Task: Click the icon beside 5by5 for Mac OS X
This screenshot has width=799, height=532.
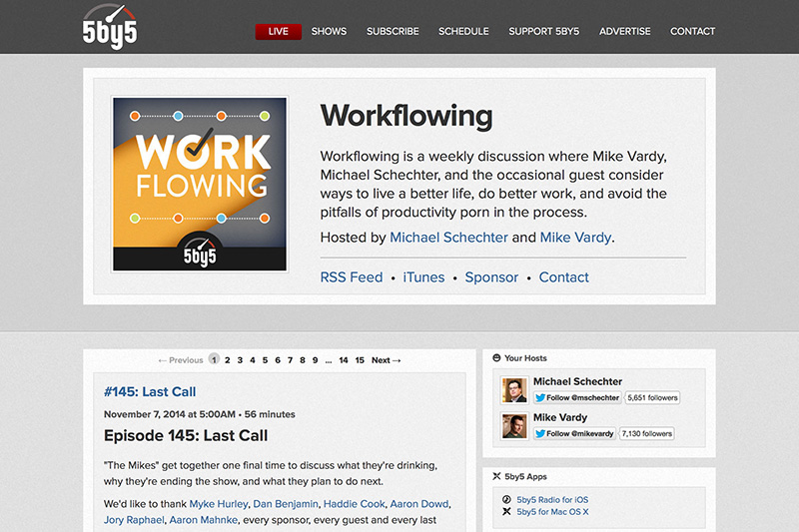Action: pyautogui.click(x=506, y=512)
